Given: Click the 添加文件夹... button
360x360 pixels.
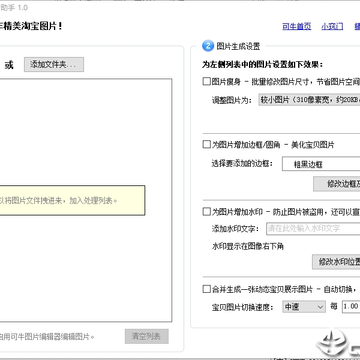Looking at the screenshot, I should click(54, 65).
